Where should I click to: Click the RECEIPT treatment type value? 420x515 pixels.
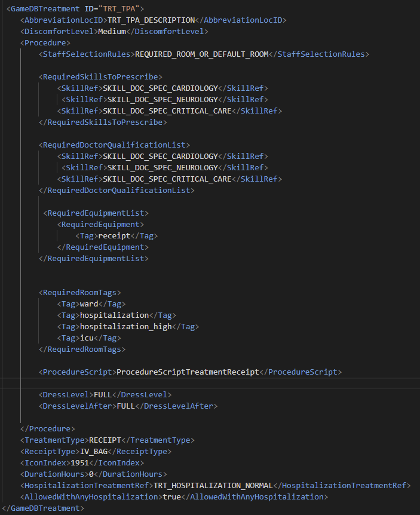point(105,440)
